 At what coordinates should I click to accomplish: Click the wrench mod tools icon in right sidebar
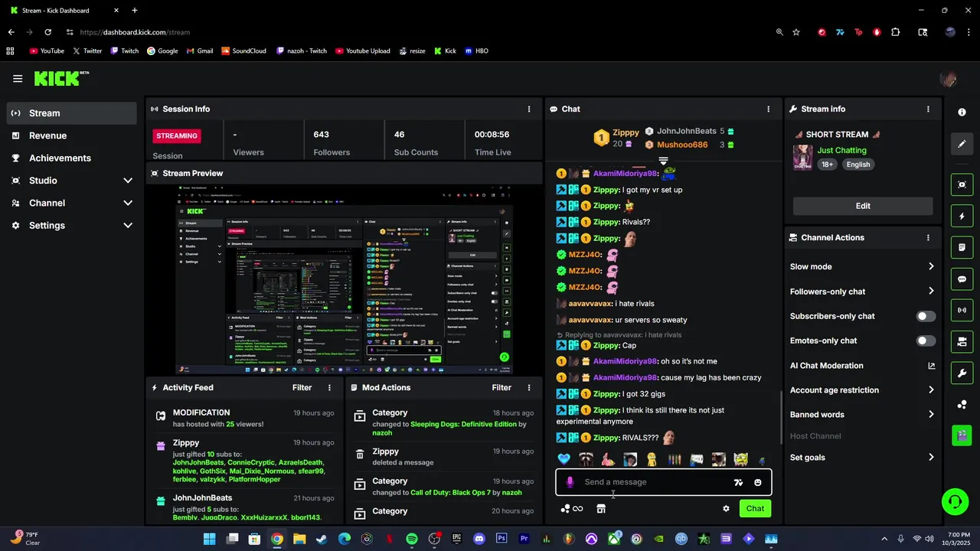tap(962, 373)
